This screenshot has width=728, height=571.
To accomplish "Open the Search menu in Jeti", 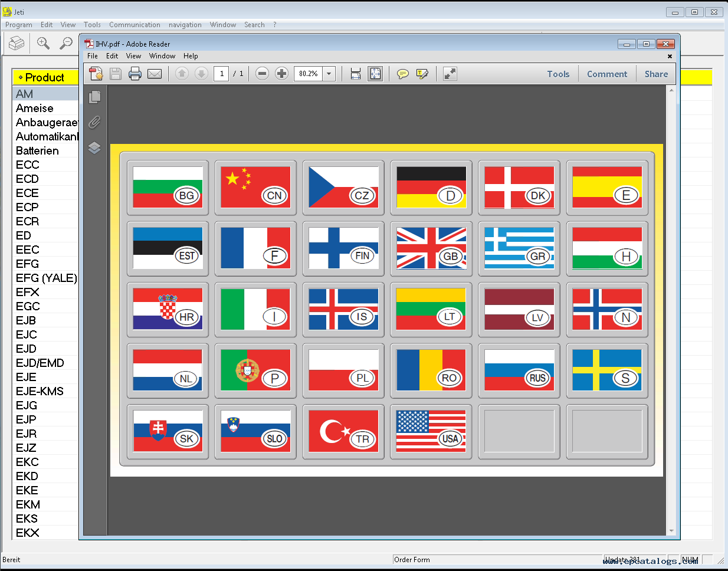I will [x=254, y=25].
